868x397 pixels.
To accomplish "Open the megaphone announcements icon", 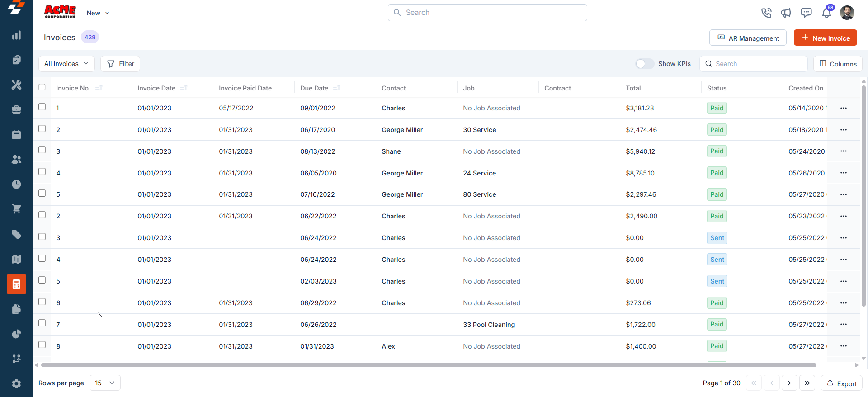I will click(x=786, y=13).
